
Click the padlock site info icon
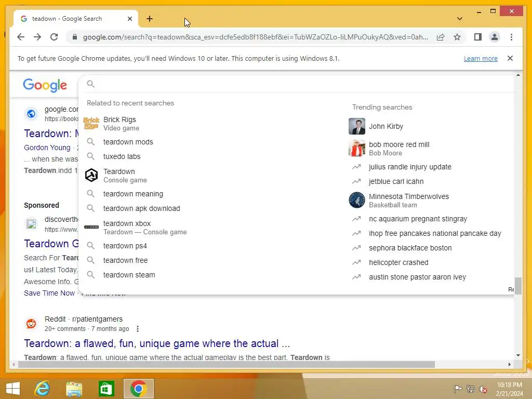[75, 37]
